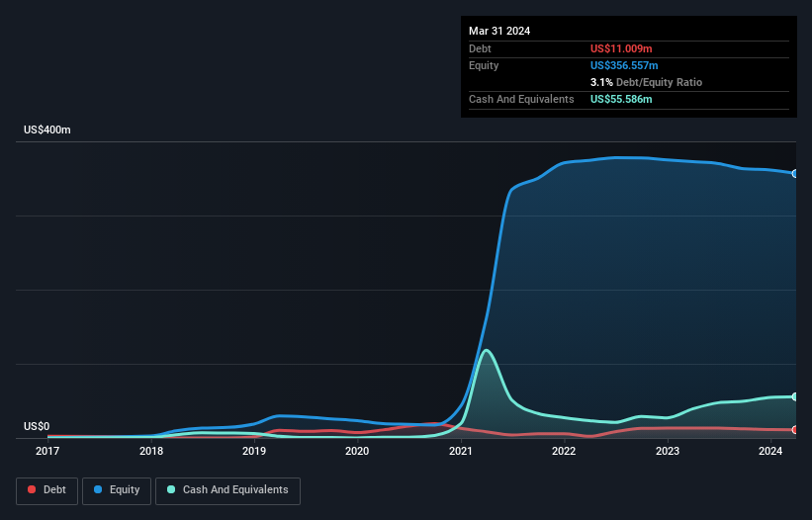This screenshot has width=812, height=520.
Task: Click the 2024 x-axis label
Action: 770,451
